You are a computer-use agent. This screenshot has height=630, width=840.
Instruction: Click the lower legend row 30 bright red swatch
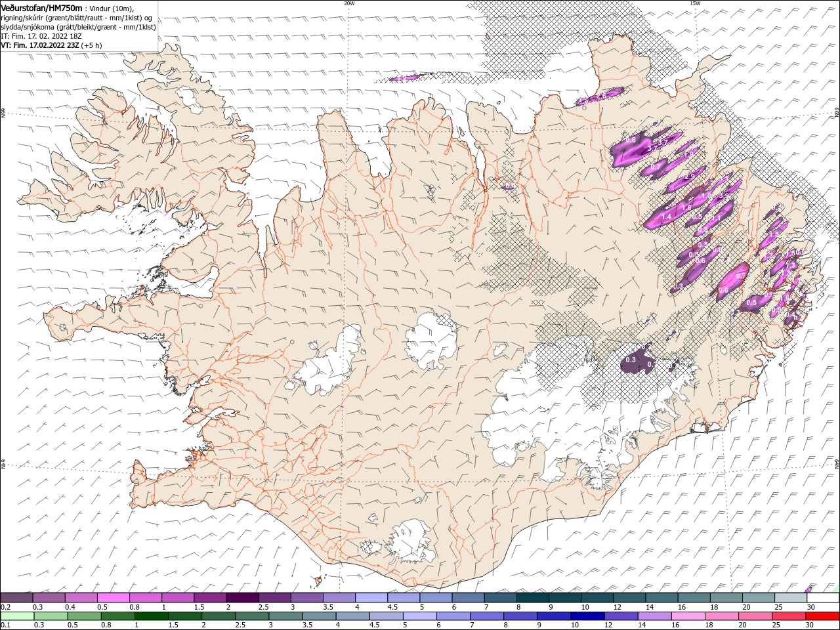(823, 616)
